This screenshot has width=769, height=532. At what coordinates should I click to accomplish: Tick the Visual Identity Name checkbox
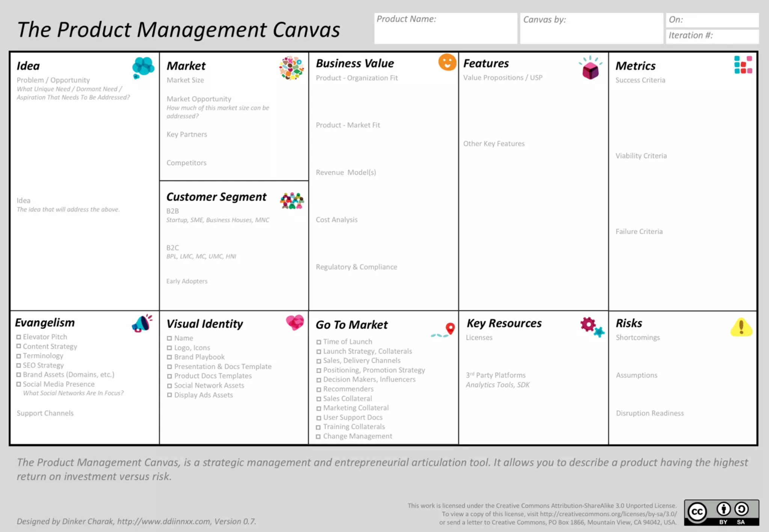(169, 338)
